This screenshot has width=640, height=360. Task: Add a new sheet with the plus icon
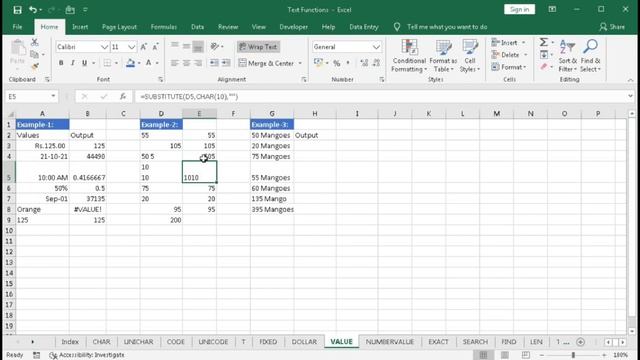tap(580, 342)
